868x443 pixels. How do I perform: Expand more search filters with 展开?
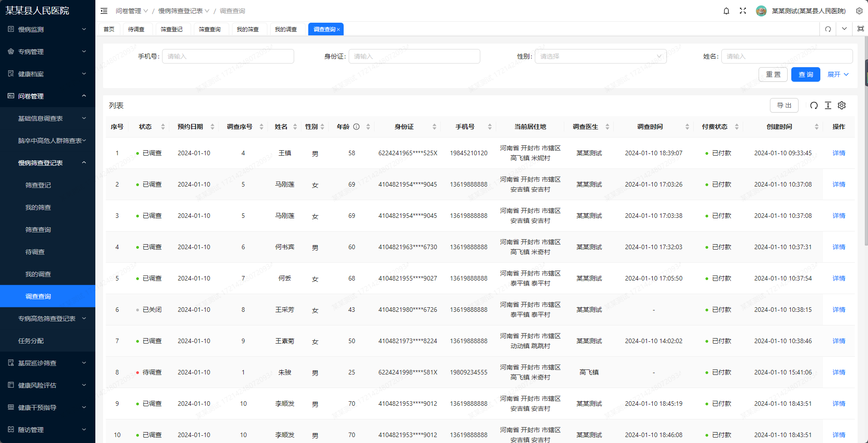click(838, 74)
